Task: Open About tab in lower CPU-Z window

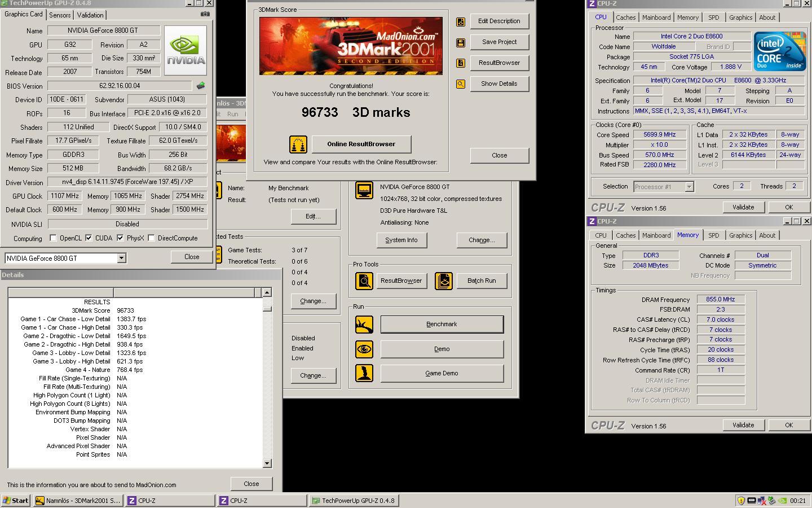Action: 767,235
